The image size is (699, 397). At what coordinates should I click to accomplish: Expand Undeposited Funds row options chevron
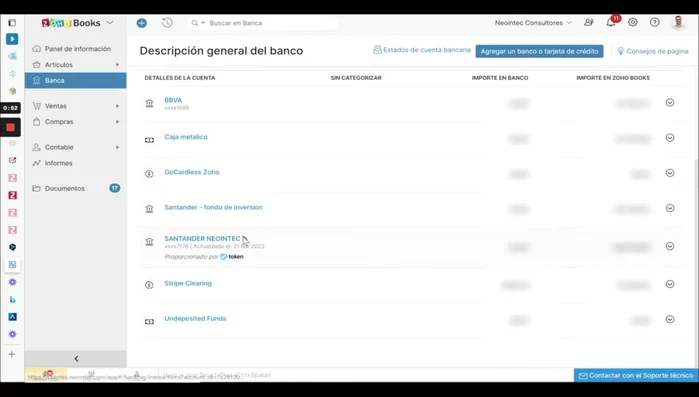pos(670,319)
